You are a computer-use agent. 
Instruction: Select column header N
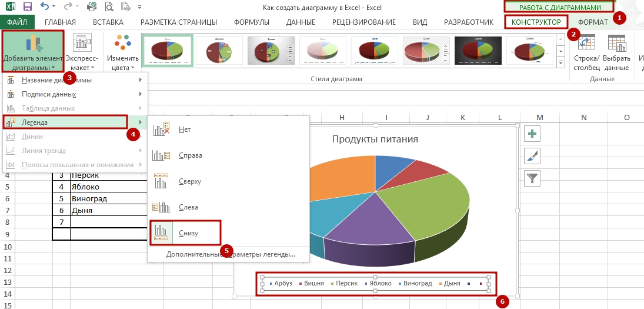pos(583,118)
